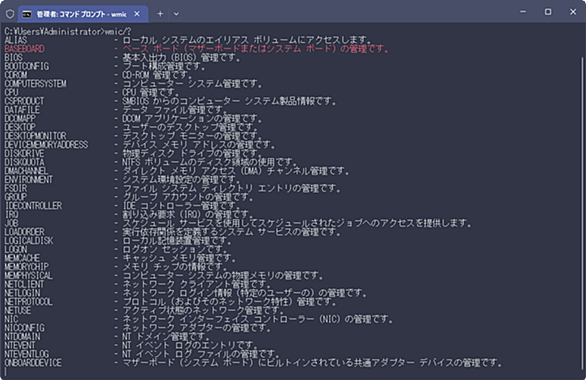Click the NETLOGIN entry

22,293
